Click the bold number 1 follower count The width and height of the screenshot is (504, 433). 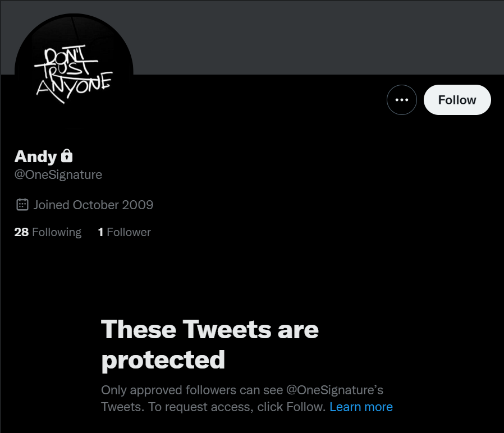[100, 232]
